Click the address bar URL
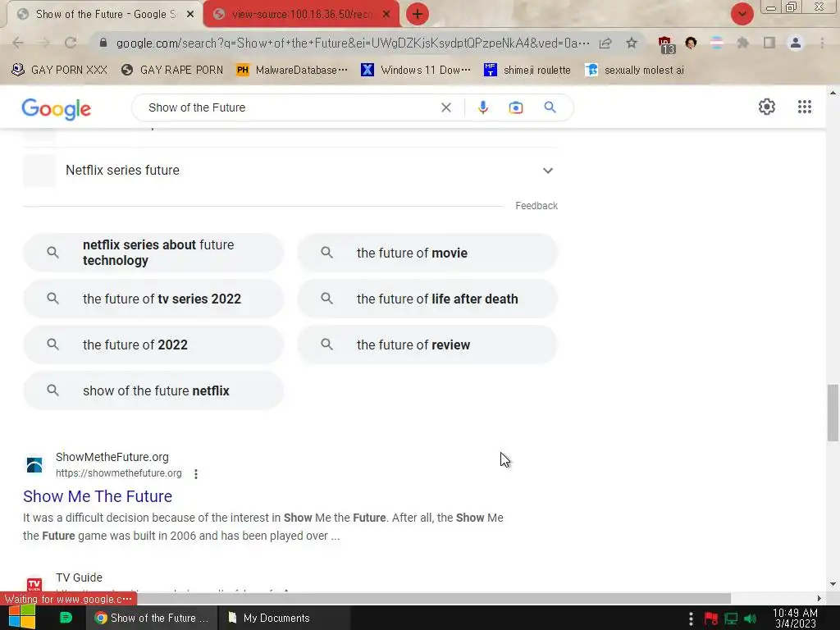 [353, 43]
